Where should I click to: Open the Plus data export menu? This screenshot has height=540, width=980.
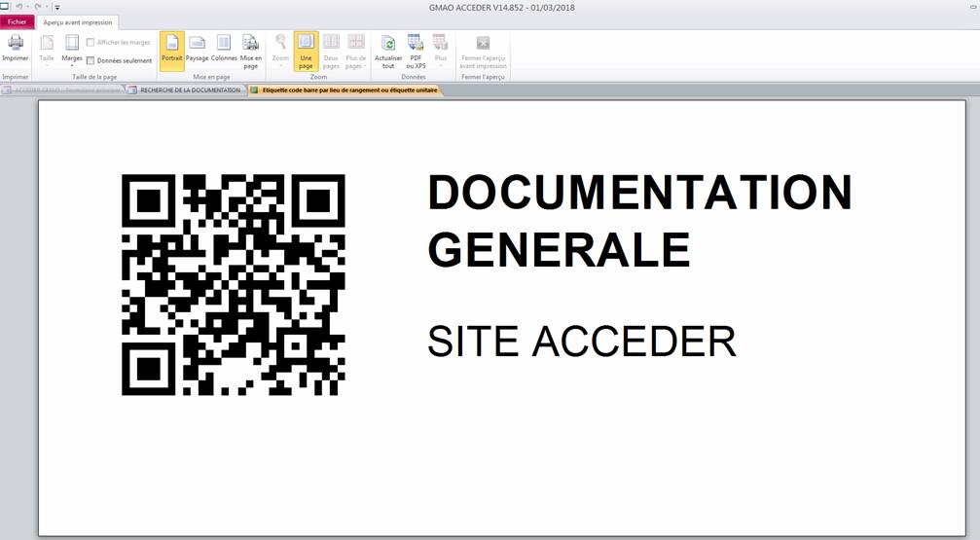441,50
